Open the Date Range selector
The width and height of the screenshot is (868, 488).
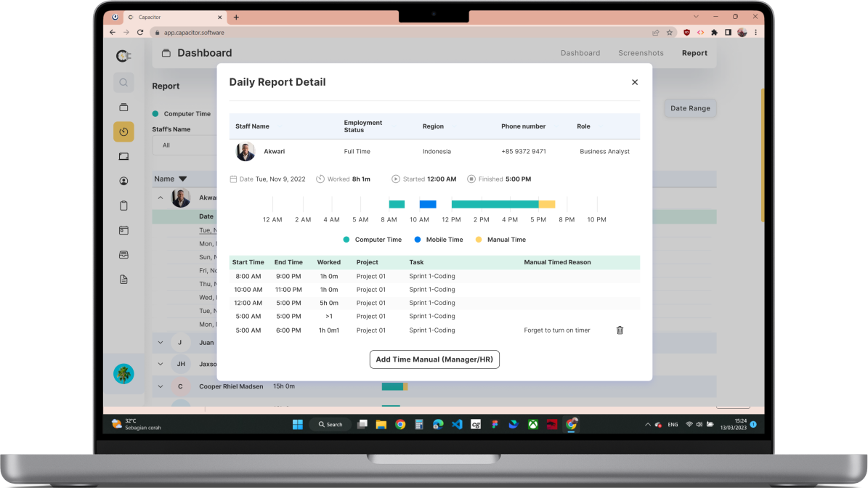689,108
